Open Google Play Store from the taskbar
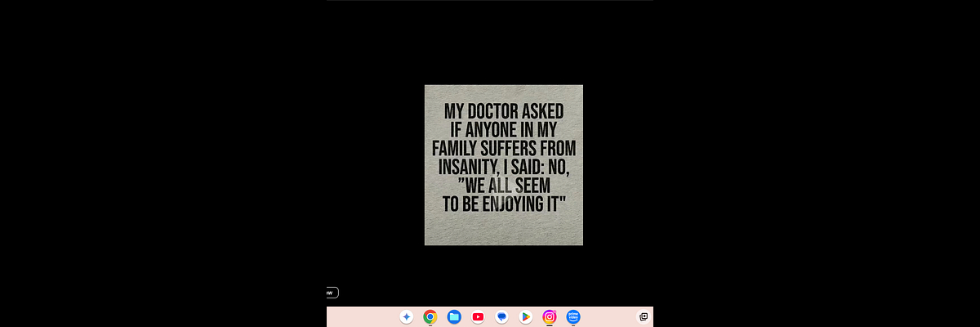The height and width of the screenshot is (327, 980). [526, 317]
